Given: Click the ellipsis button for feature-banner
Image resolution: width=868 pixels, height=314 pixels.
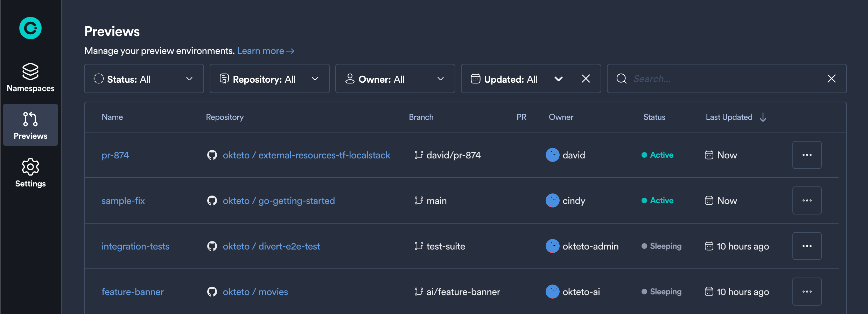Looking at the screenshot, I should click(807, 292).
